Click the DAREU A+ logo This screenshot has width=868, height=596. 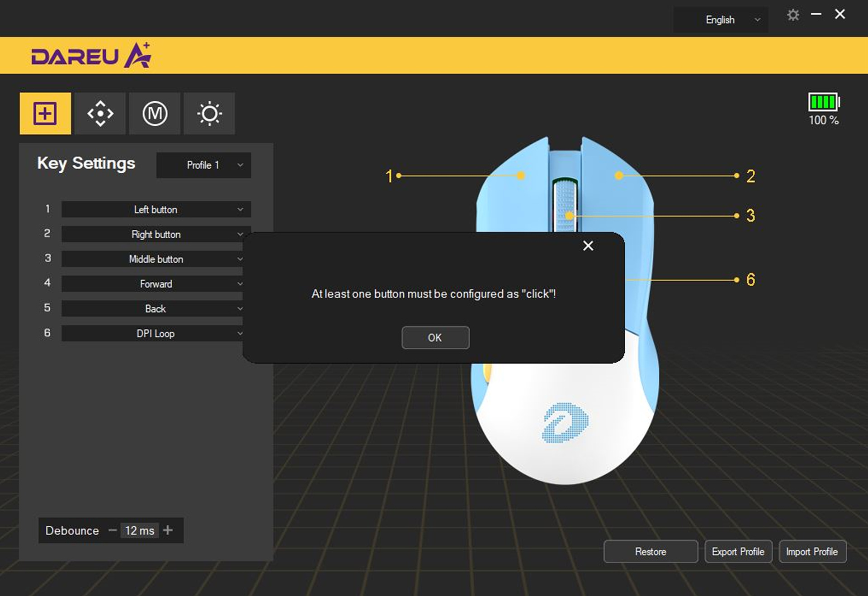[x=91, y=56]
